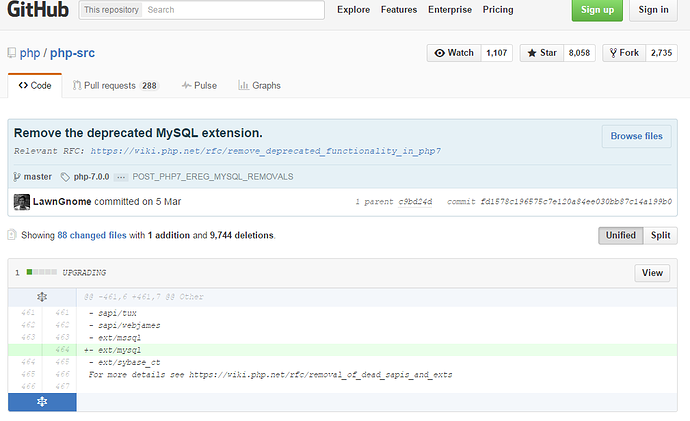Image resolution: width=690 pixels, height=421 pixels.
Task: Expand hidden tags with the ellipsis button
Action: [x=121, y=177]
